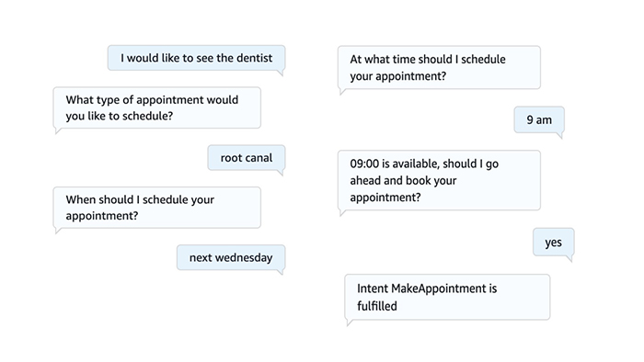Screen dimensions: 644x362
Task: Click the word 'fulfilled' in last bubble
Action: (x=377, y=306)
